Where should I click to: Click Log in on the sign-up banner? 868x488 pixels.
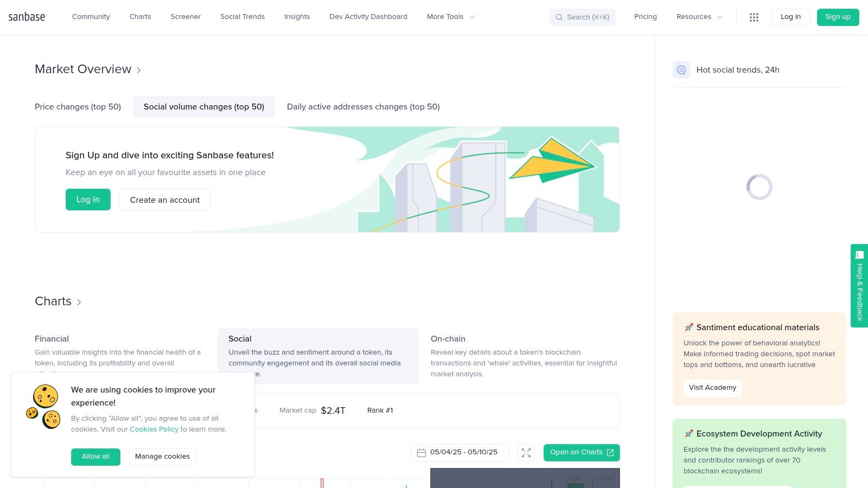click(88, 200)
